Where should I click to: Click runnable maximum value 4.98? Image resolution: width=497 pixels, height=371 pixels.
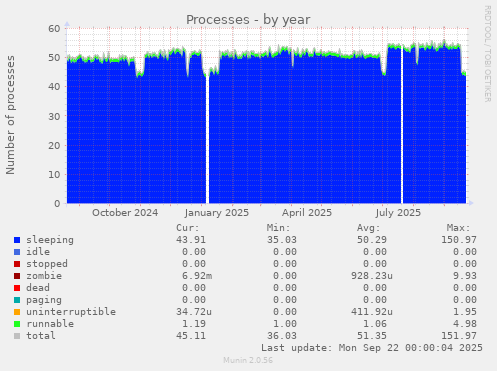point(465,324)
